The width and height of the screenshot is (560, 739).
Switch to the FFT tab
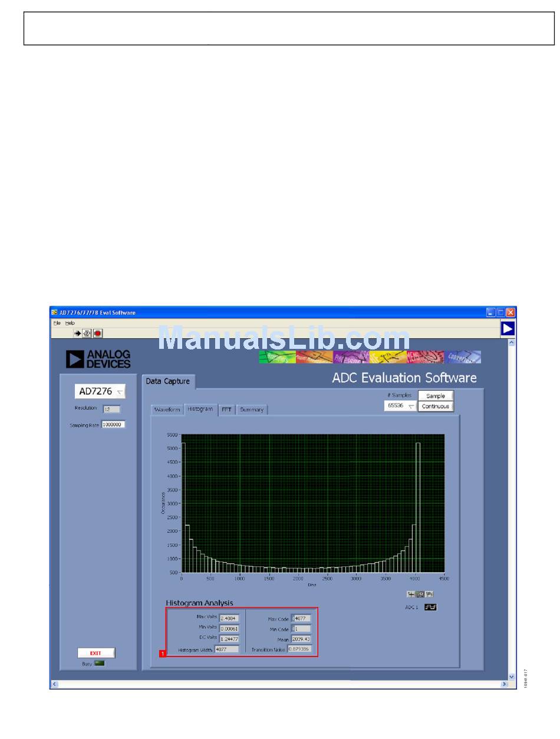(226, 410)
